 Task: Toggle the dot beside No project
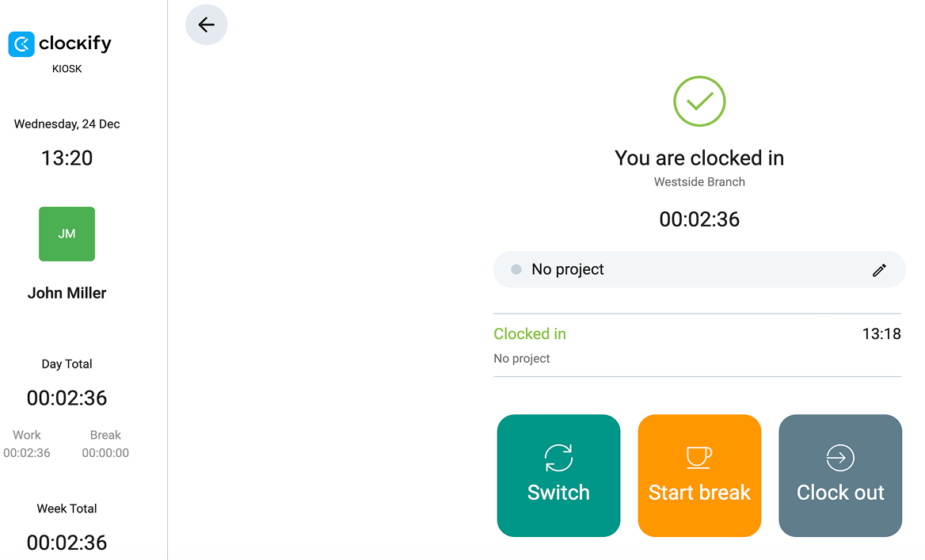click(x=516, y=269)
